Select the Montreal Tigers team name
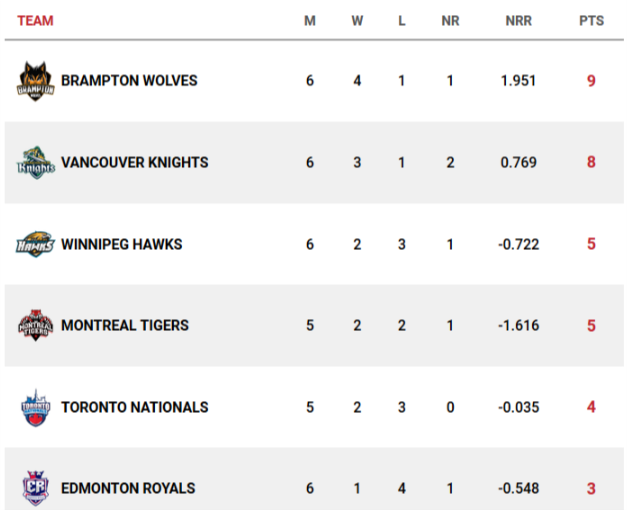The height and width of the screenshot is (510, 627). tap(125, 325)
